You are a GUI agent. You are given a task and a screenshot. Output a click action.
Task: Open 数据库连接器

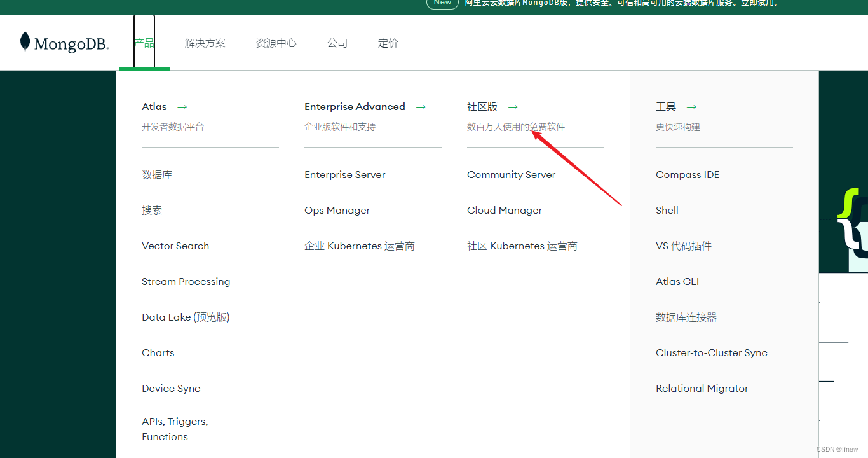(x=686, y=317)
